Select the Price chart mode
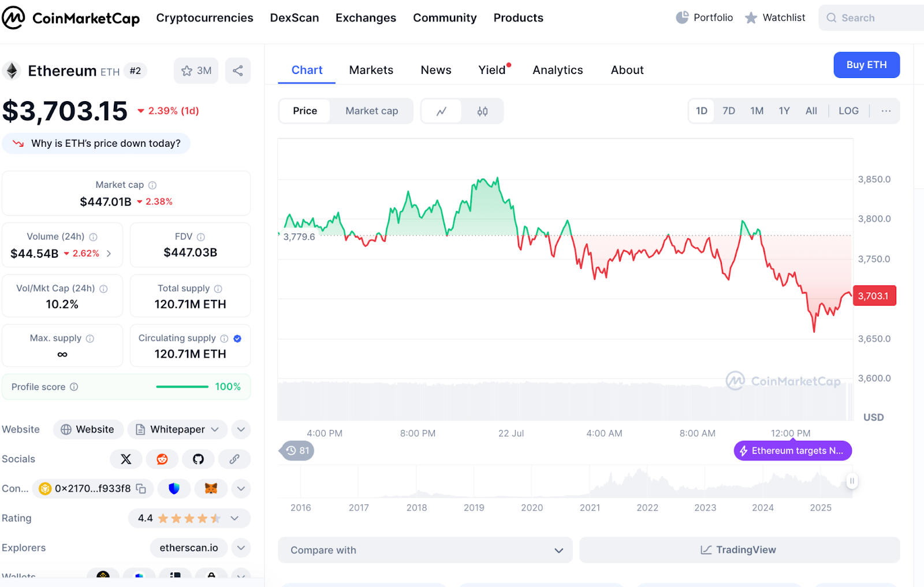 (305, 111)
